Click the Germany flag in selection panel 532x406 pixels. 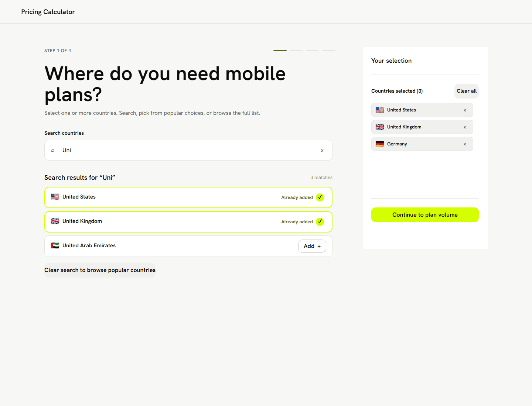pos(380,144)
